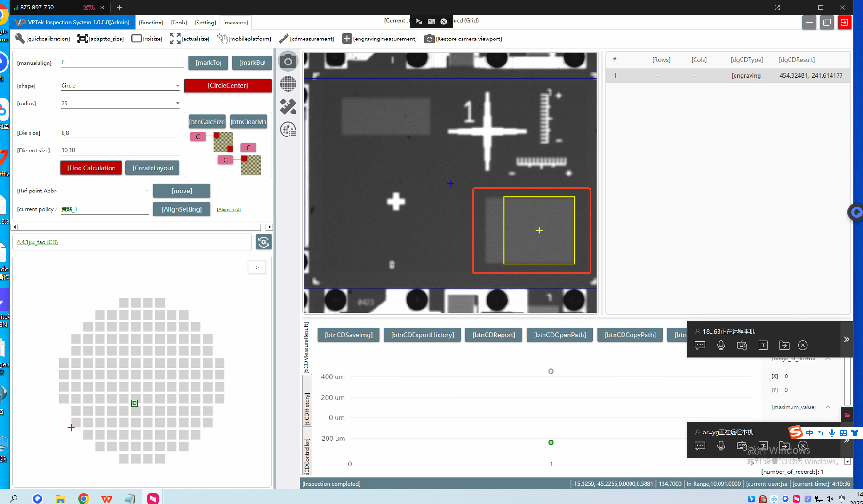The image size is (863, 504).
Task: Open WPS Office from the taskbar
Action: (x=107, y=498)
